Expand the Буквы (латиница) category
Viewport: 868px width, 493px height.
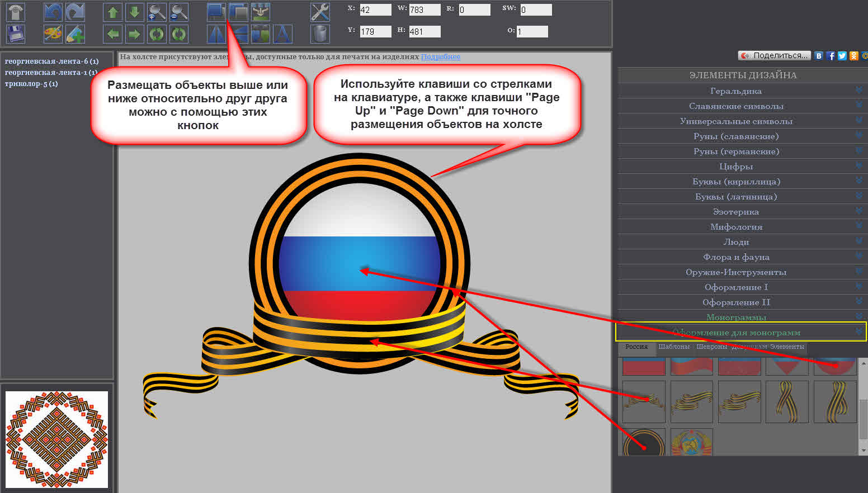point(743,196)
